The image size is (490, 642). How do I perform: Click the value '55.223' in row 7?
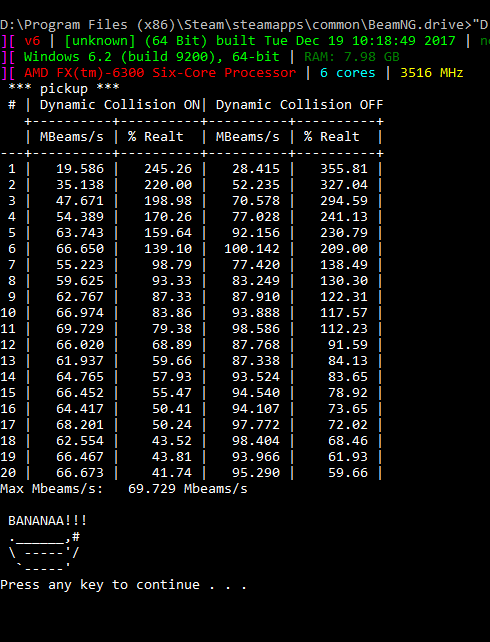coord(80,264)
